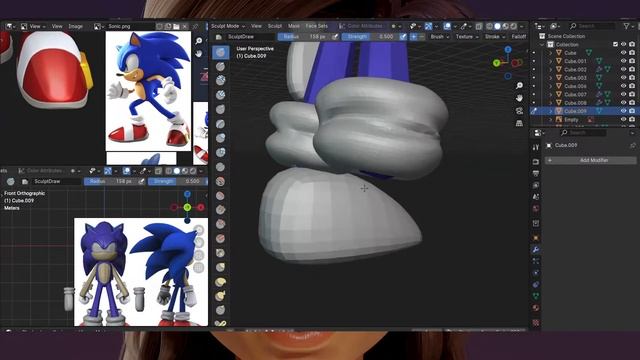The height and width of the screenshot is (360, 640).
Task: Open the Brush dropdown in the tool settings
Action: click(440, 36)
